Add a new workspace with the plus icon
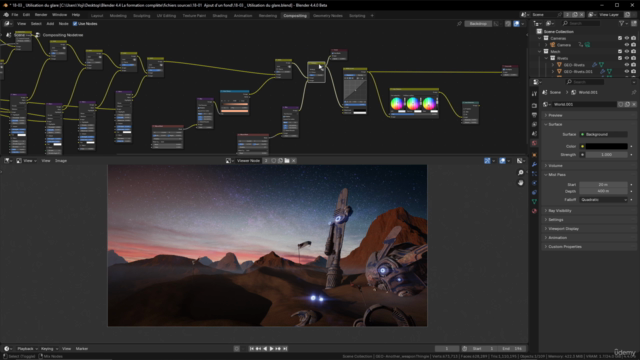Screen dimensions: 640x360 pyautogui.click(x=372, y=16)
